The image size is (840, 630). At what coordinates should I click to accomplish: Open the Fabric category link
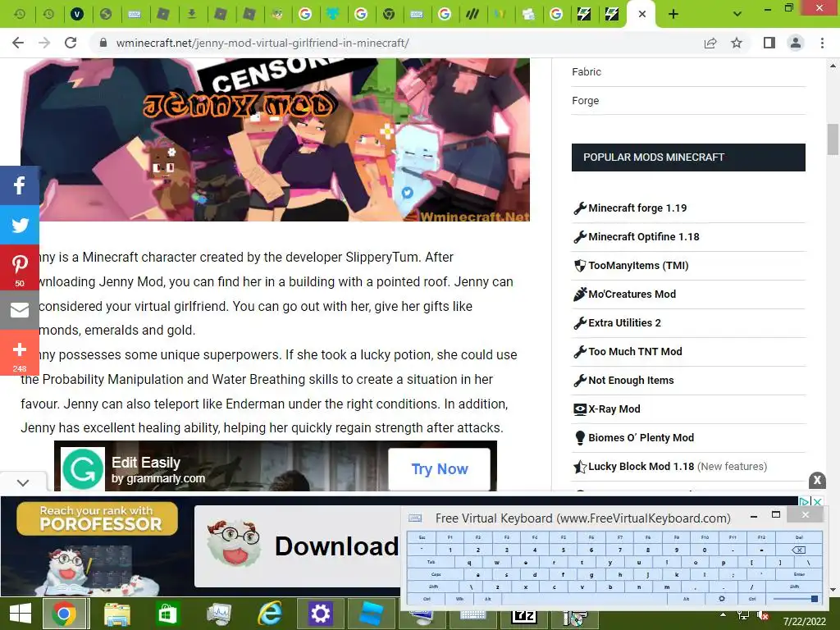(x=586, y=72)
